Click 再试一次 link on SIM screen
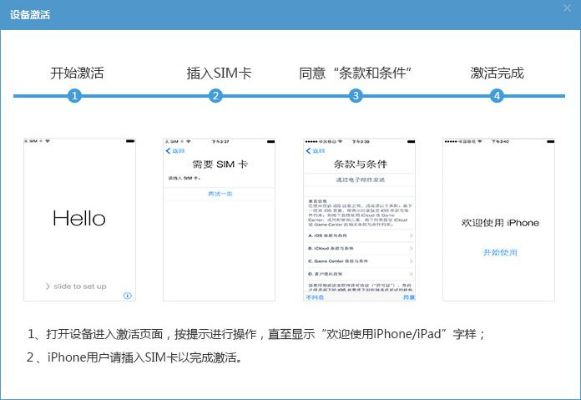The width and height of the screenshot is (581, 400). 220,194
